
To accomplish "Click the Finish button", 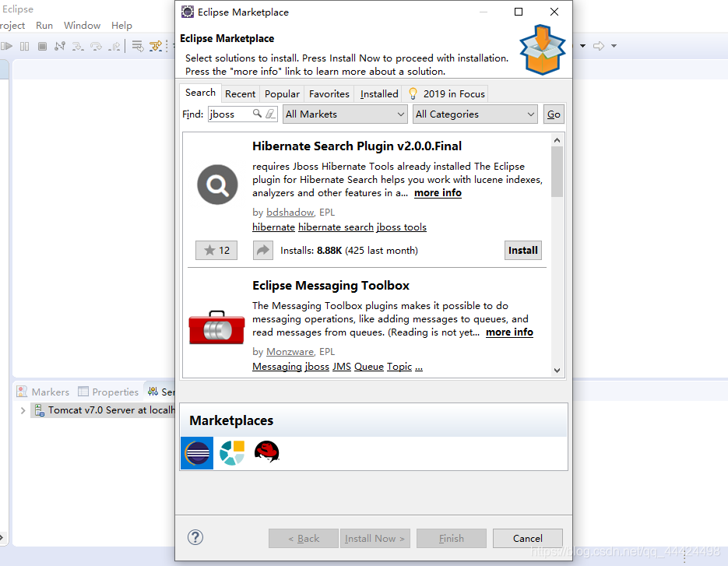I will point(452,538).
